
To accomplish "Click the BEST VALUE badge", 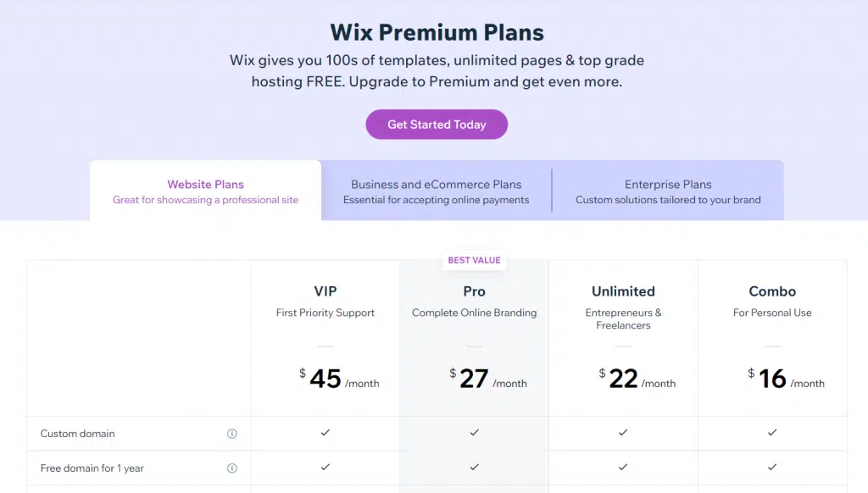I will point(475,260).
